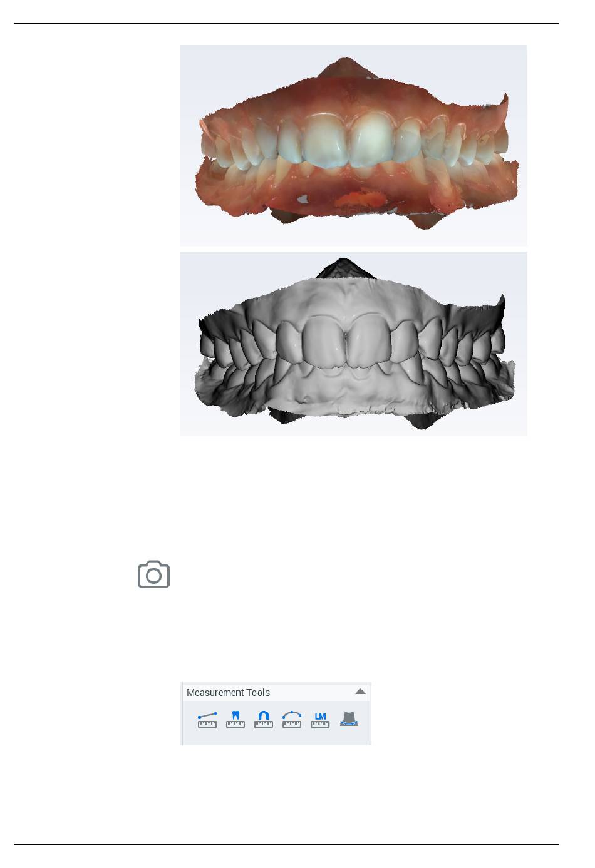Click the "Measurement Tools" panel title
This screenshot has height=868, width=595.
click(x=228, y=692)
